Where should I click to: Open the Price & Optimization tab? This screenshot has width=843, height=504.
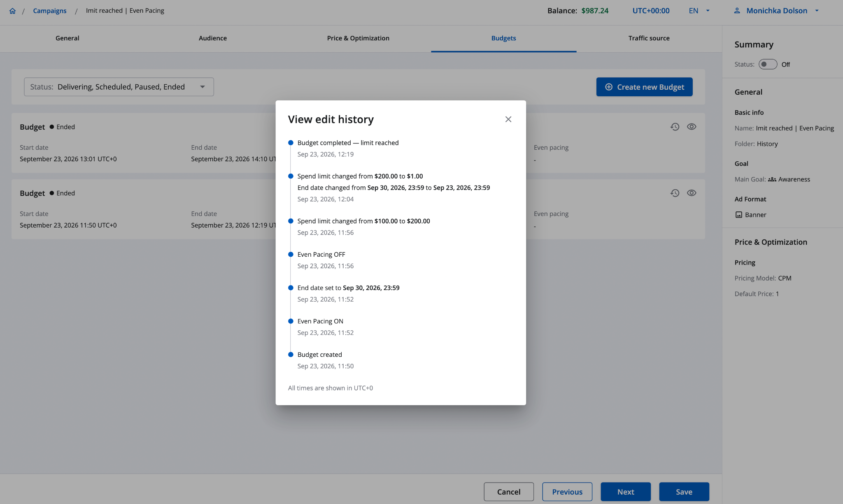(358, 38)
